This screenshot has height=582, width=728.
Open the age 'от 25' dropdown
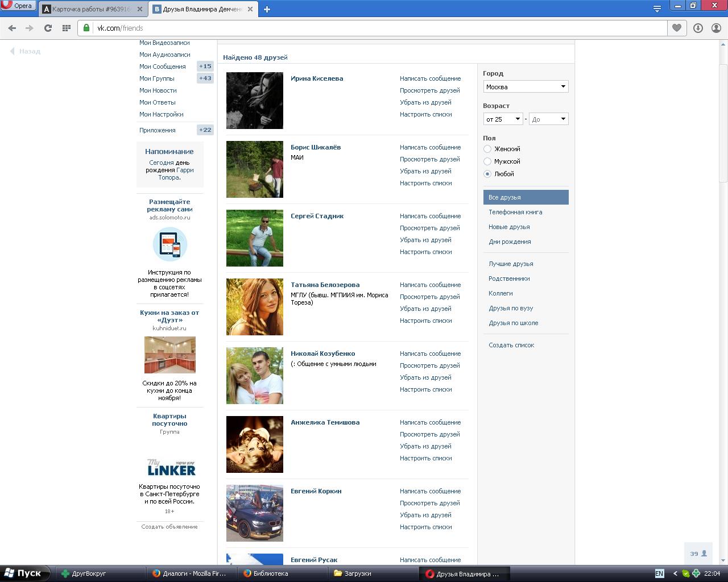pos(503,119)
